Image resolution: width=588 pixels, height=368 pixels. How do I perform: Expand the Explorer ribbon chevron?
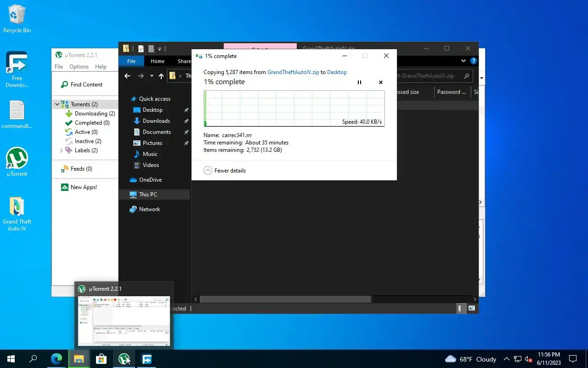(x=464, y=61)
